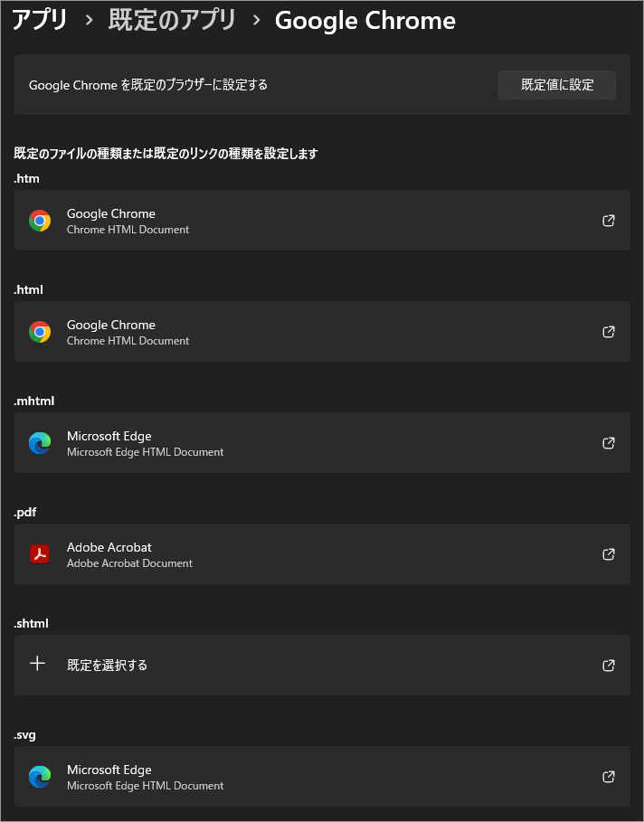Click the external link icon for .mhtml
The image size is (644, 822).
point(609,443)
